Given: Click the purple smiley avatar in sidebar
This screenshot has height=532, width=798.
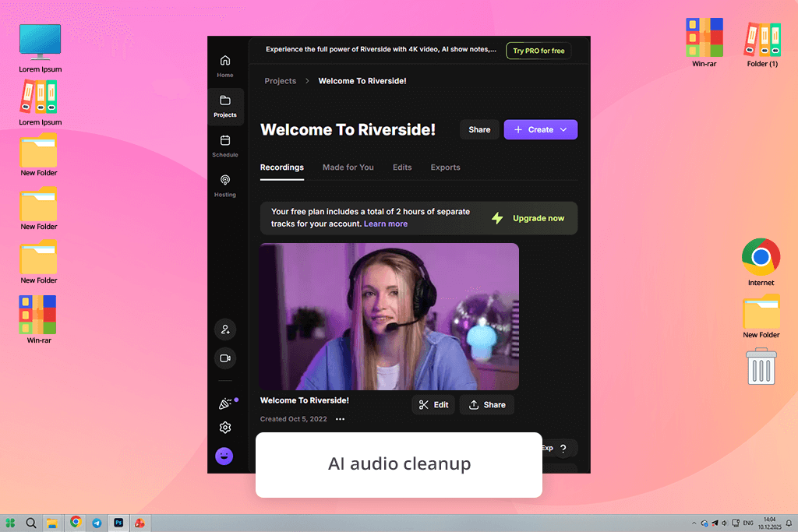Looking at the screenshot, I should [224, 456].
